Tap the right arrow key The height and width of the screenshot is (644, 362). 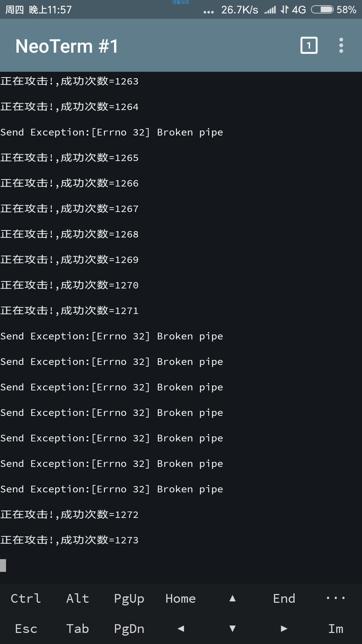[284, 629]
